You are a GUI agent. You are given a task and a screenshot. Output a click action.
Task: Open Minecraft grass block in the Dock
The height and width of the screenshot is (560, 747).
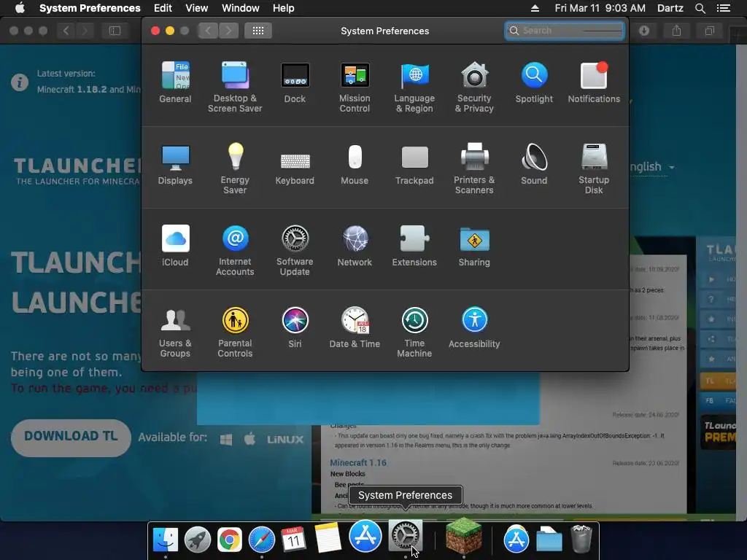pyautogui.click(x=463, y=536)
